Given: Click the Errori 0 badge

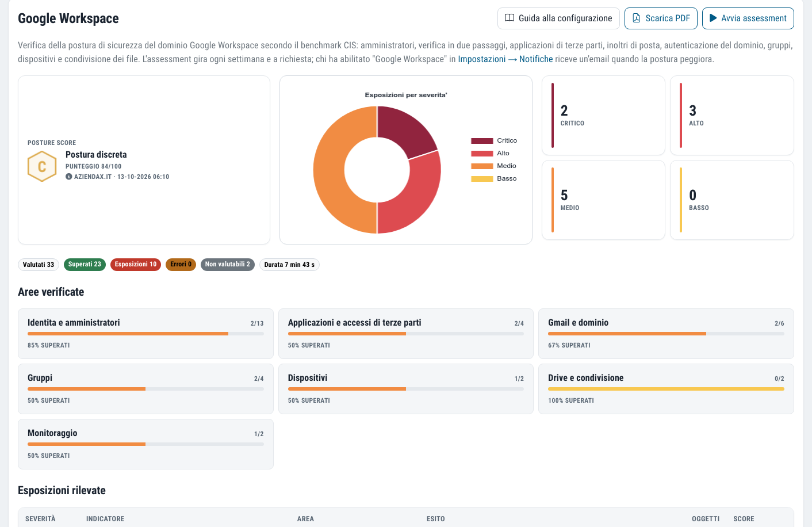Looking at the screenshot, I should pyautogui.click(x=181, y=265).
